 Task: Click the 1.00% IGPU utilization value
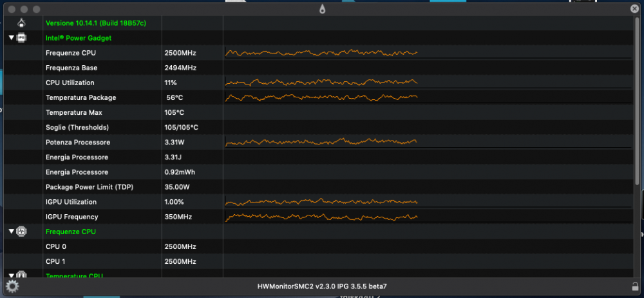click(174, 202)
